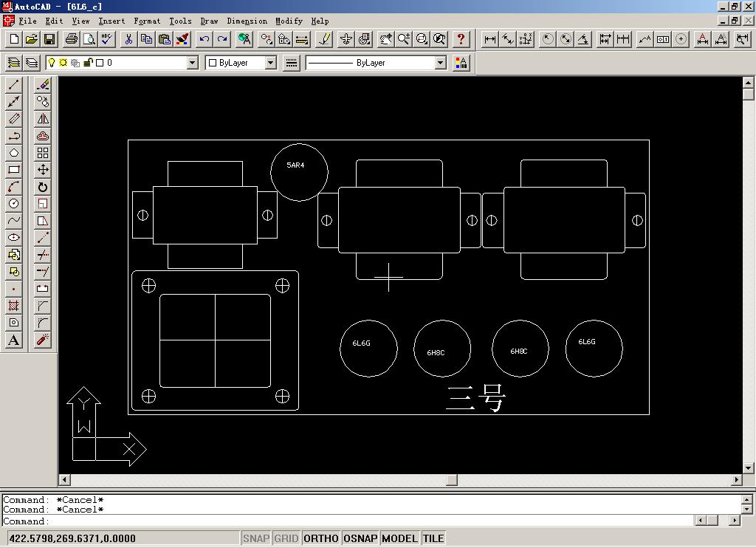The width and height of the screenshot is (756, 548).
Task: Create a new drawing with New icon
Action: pos(14,39)
